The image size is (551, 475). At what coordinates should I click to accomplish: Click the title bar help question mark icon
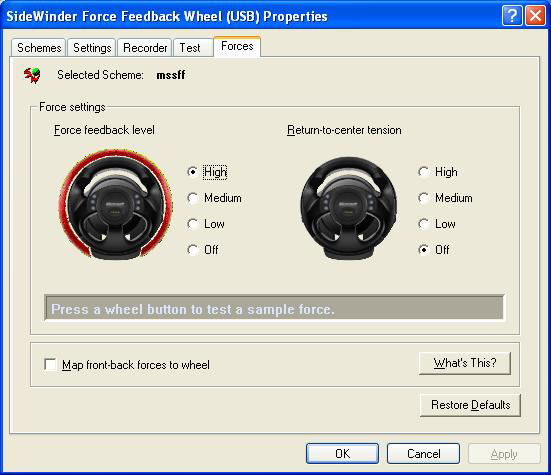(512, 16)
